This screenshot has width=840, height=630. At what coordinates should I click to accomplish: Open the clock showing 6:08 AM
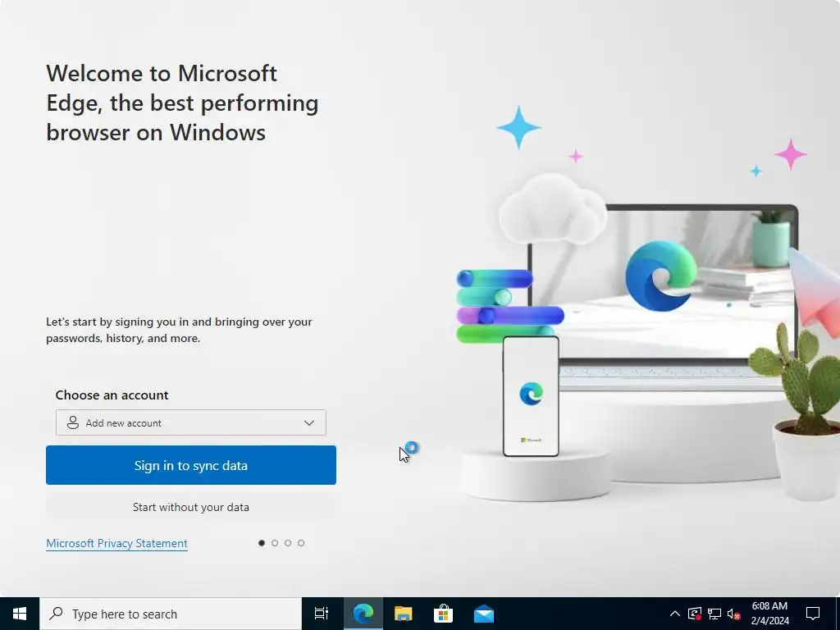(769, 614)
